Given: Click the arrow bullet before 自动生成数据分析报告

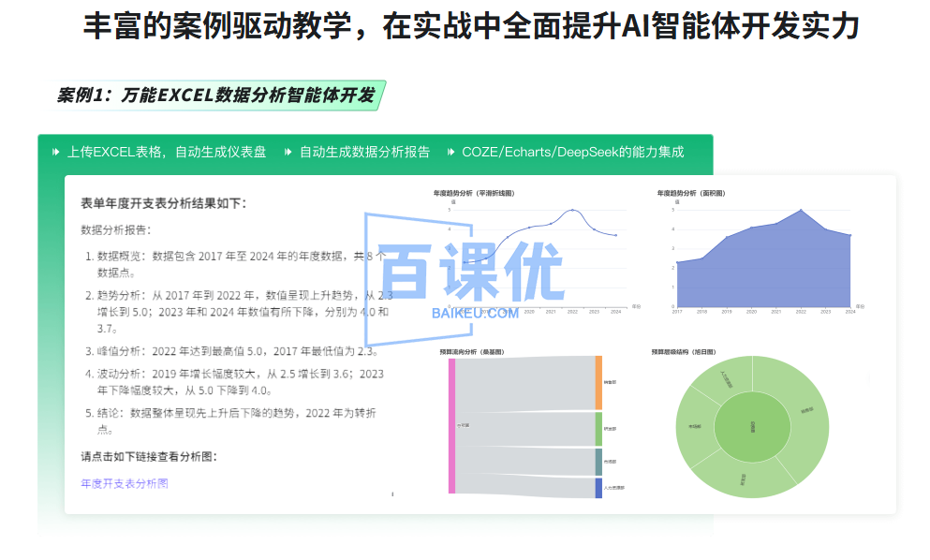Looking at the screenshot, I should click(288, 152).
